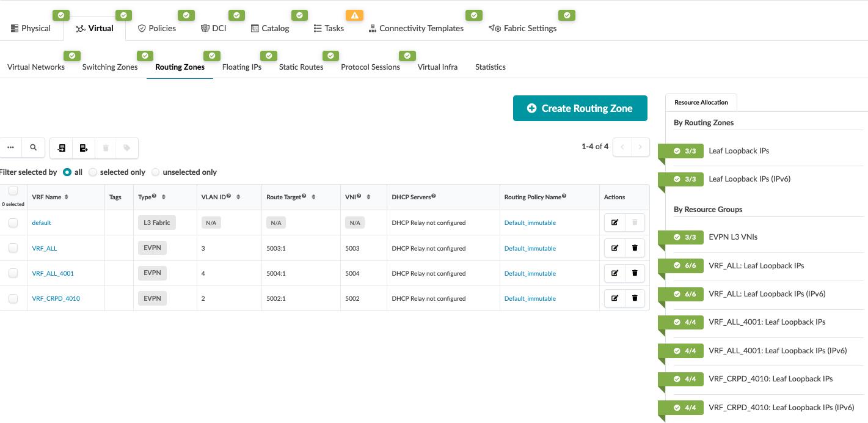
Task: Sort table by Route Target arrows
Action: [313, 197]
